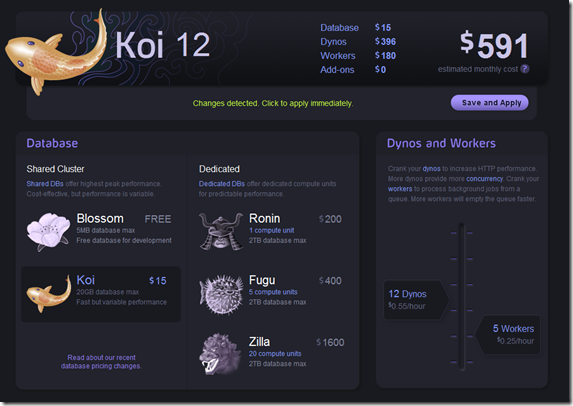Select the Koi $15 database plan
This screenshot has width=573, height=406.
101,294
